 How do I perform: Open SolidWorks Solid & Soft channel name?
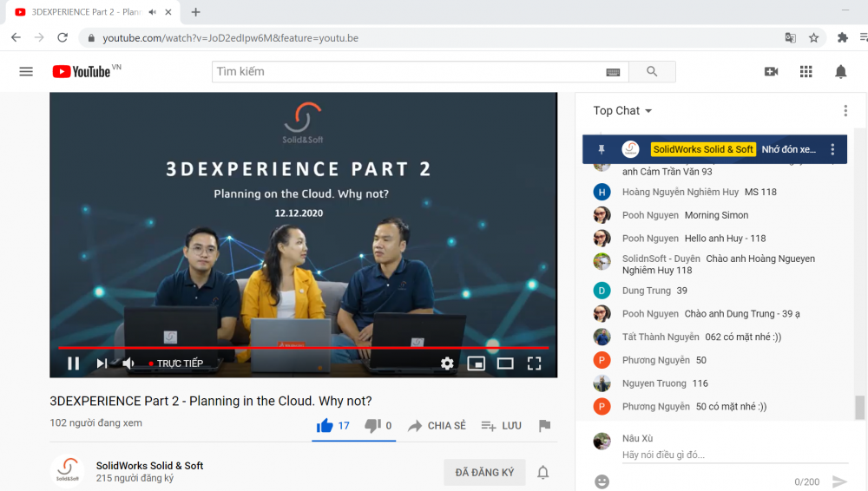coord(149,466)
